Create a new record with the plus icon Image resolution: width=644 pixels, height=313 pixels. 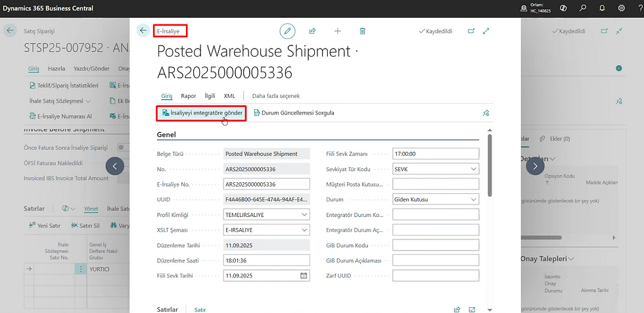point(338,31)
